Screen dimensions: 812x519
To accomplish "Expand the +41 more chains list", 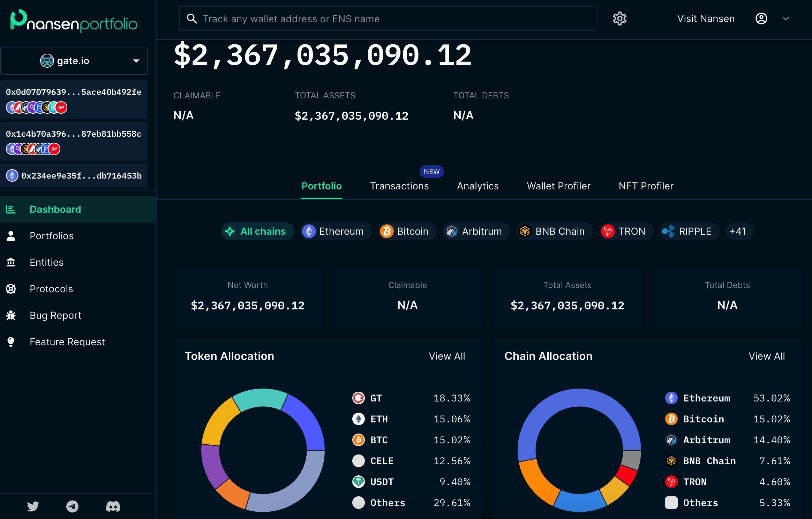I will [739, 231].
